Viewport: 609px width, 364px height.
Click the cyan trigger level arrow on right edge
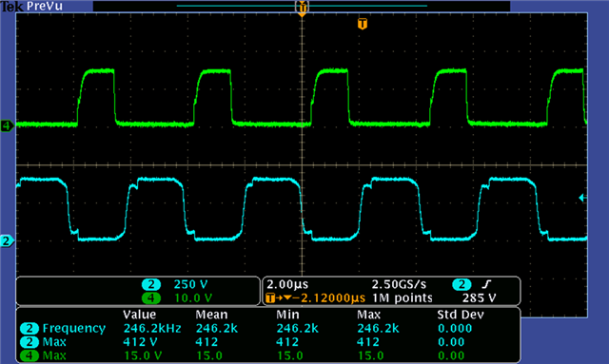(582, 198)
